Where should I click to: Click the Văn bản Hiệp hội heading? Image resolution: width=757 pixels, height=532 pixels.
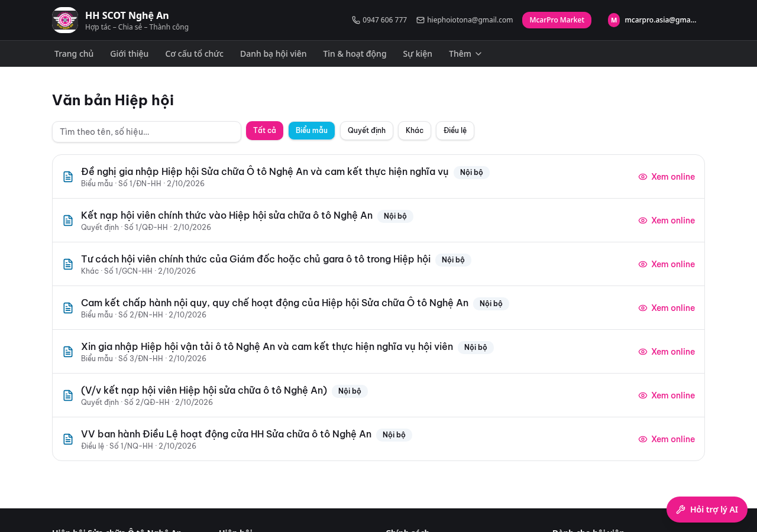click(113, 100)
